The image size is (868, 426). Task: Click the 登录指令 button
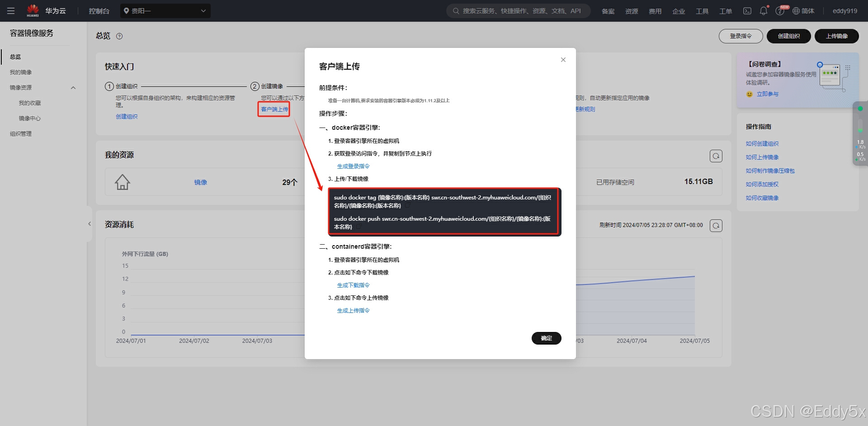[x=741, y=36]
